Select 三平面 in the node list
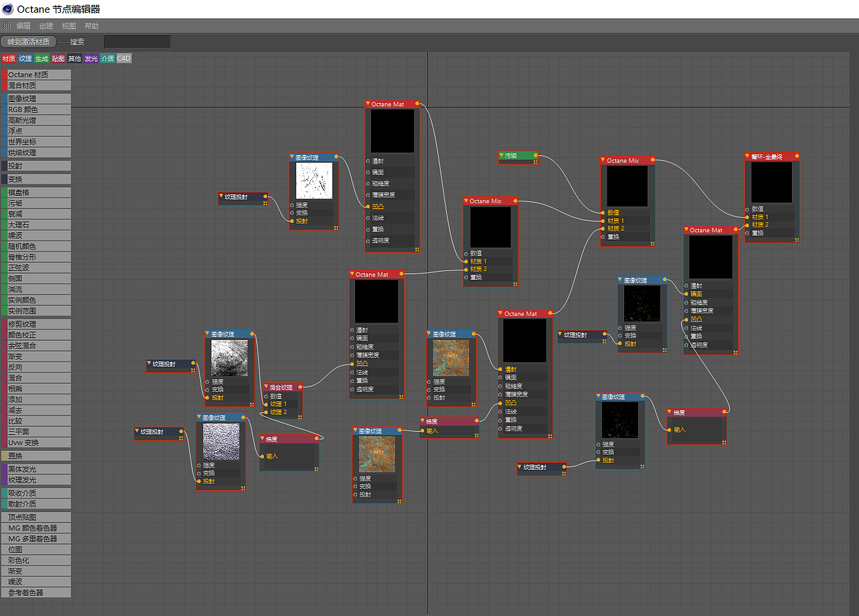 pyautogui.click(x=36, y=431)
